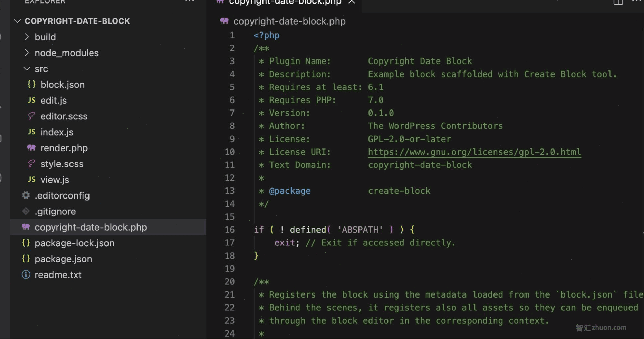The image size is (644, 339).
Task: Open the gnu.org GPL-2.0 license link
Action: [x=474, y=152]
